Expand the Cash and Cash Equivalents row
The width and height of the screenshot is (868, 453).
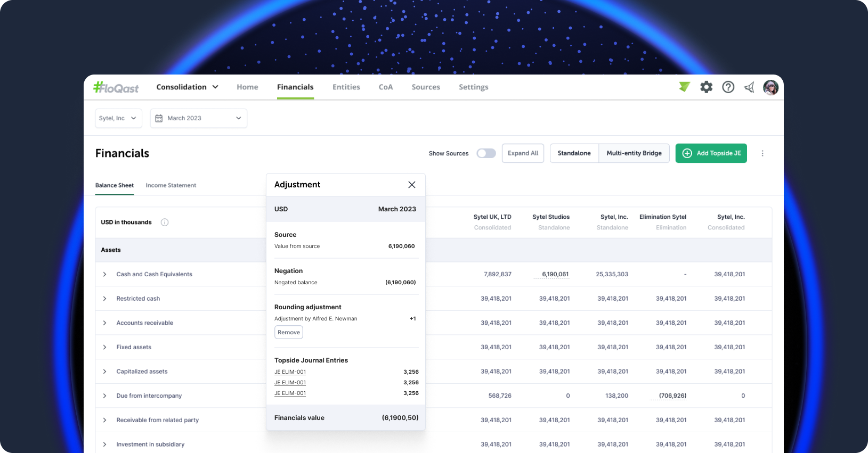(104, 274)
